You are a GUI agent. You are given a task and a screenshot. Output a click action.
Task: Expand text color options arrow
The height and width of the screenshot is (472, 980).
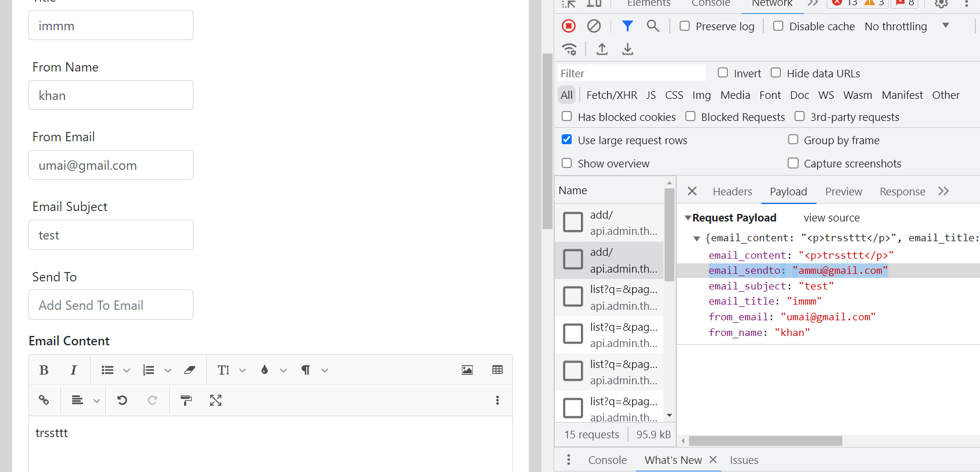283,370
